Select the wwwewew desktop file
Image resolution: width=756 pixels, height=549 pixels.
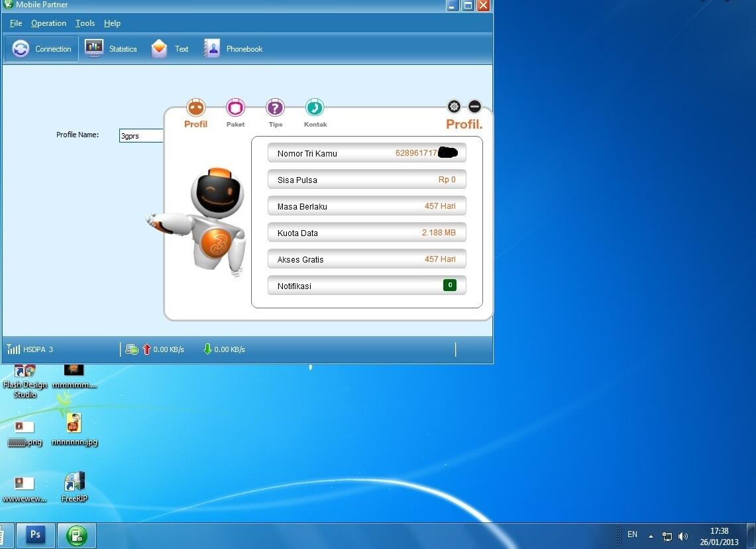[25, 490]
